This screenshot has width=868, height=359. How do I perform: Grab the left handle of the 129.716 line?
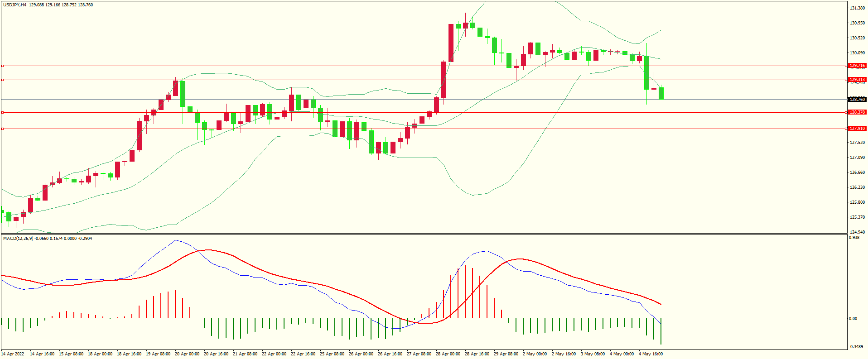tap(2, 66)
